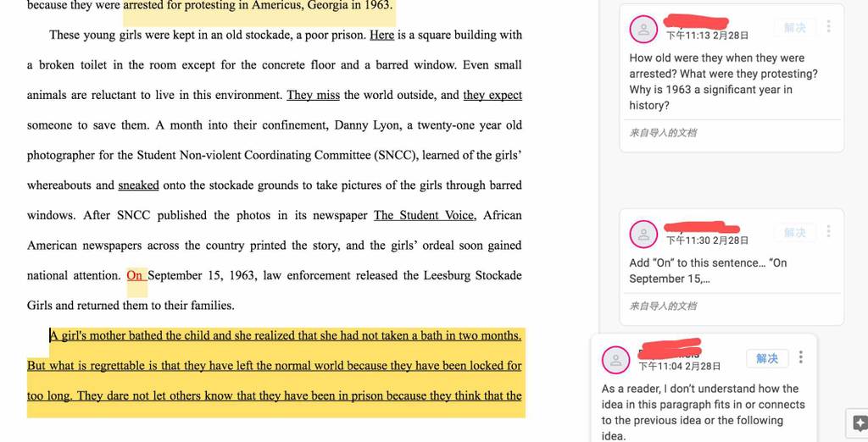The width and height of the screenshot is (868, 442).
Task: Click the red suggested word "On"
Action: click(x=135, y=275)
